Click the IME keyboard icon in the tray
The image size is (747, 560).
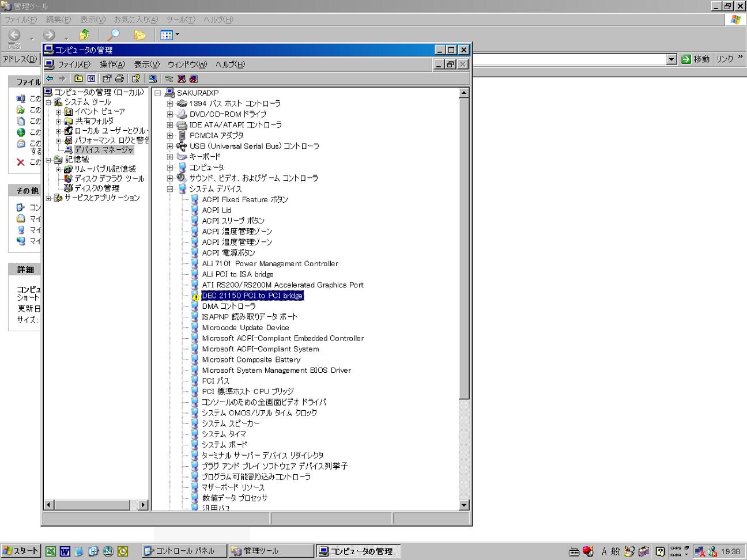(574, 551)
